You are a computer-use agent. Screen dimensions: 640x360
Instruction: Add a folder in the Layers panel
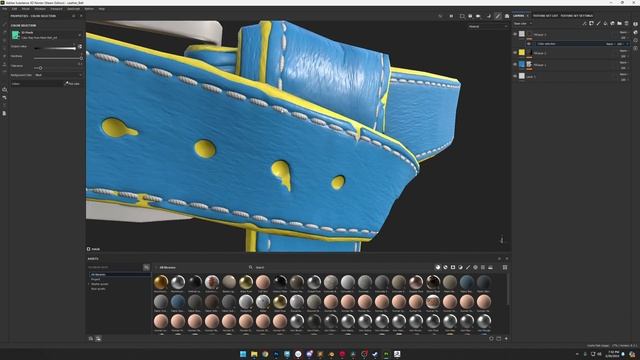pos(619,24)
